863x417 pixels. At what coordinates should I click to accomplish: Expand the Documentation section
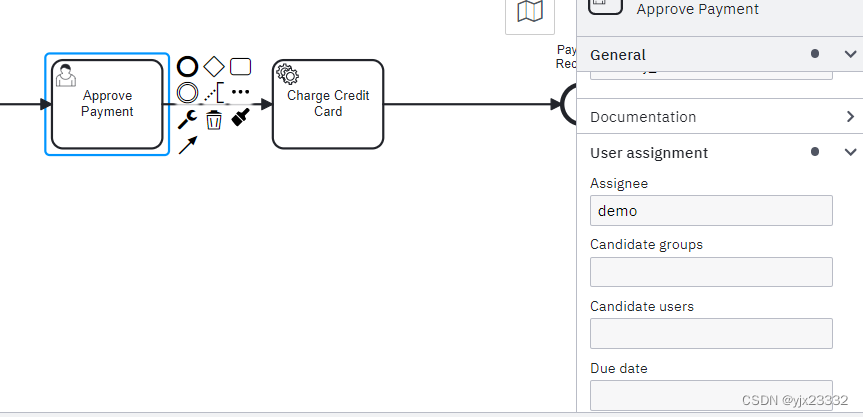click(x=851, y=117)
